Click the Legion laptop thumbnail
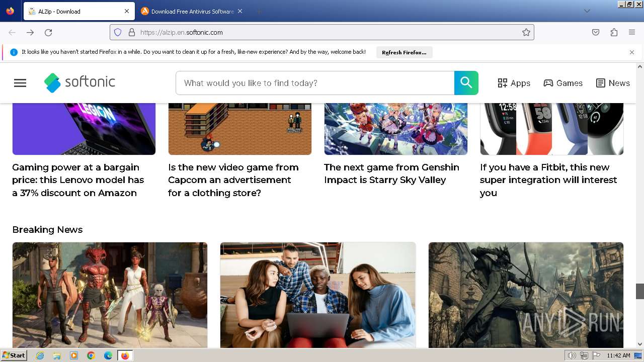 coord(84,129)
